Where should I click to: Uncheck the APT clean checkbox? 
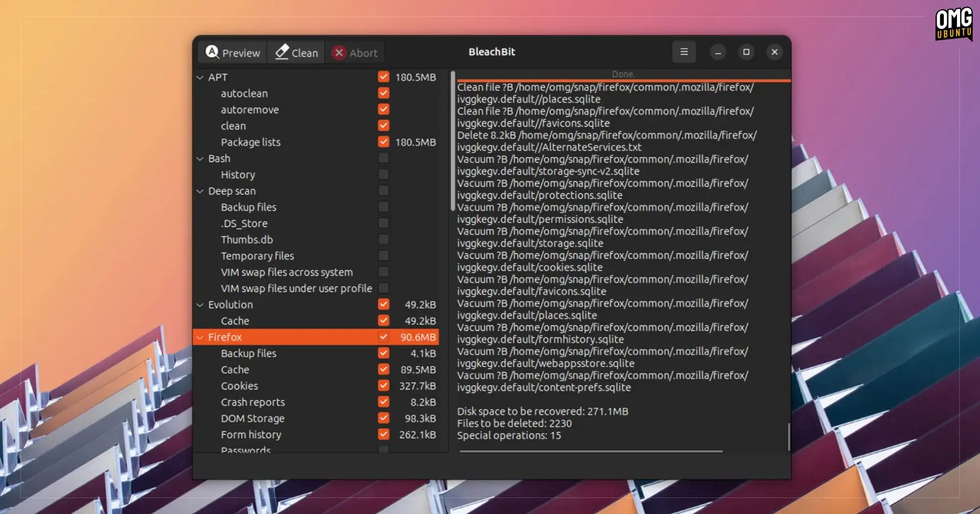tap(383, 125)
